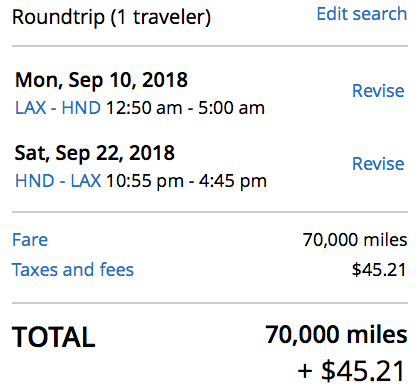Click the 5:00 am arrival time
The image size is (416, 392).
[x=231, y=108]
